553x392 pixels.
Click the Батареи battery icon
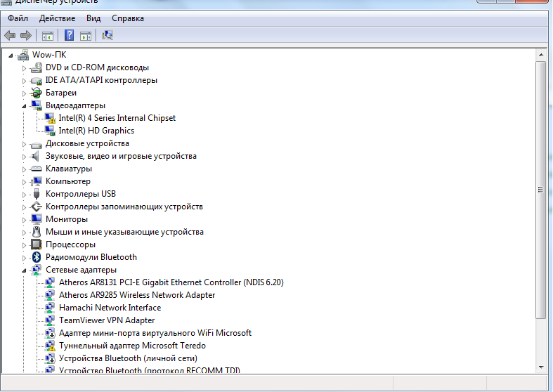(37, 93)
